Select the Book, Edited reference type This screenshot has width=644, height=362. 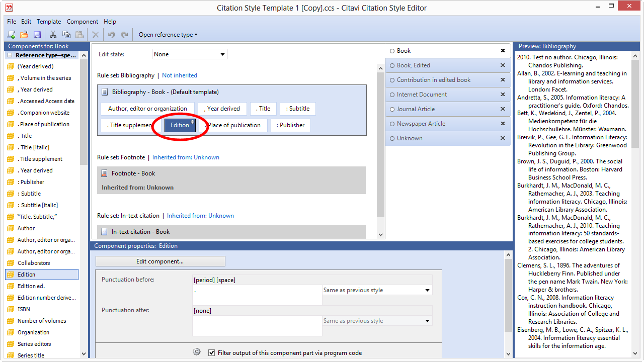coord(448,65)
